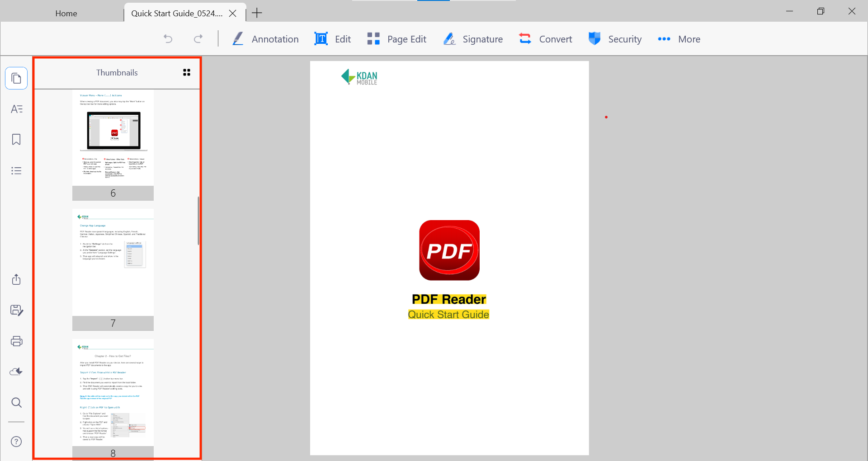
Task: Click the red PDF logo image
Action: point(449,250)
